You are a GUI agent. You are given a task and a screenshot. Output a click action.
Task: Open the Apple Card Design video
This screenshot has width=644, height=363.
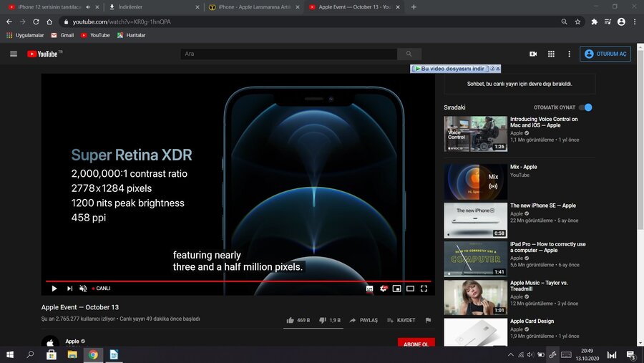532,321
